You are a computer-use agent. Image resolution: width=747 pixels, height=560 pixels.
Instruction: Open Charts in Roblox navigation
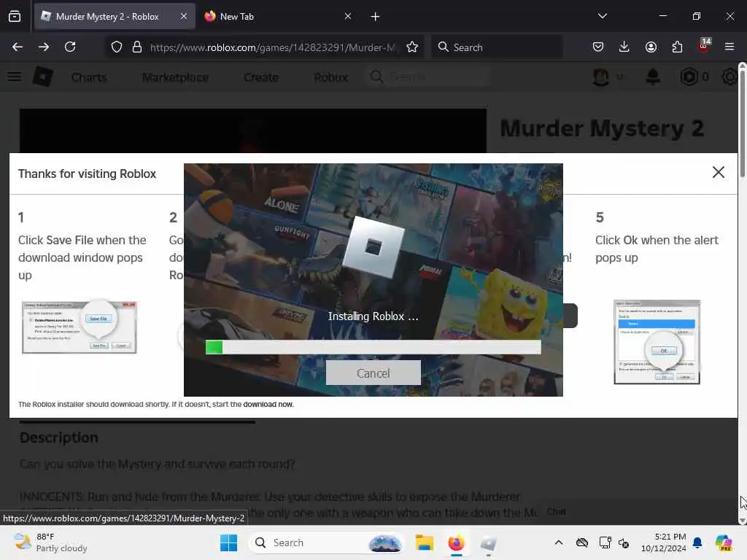pos(89,77)
